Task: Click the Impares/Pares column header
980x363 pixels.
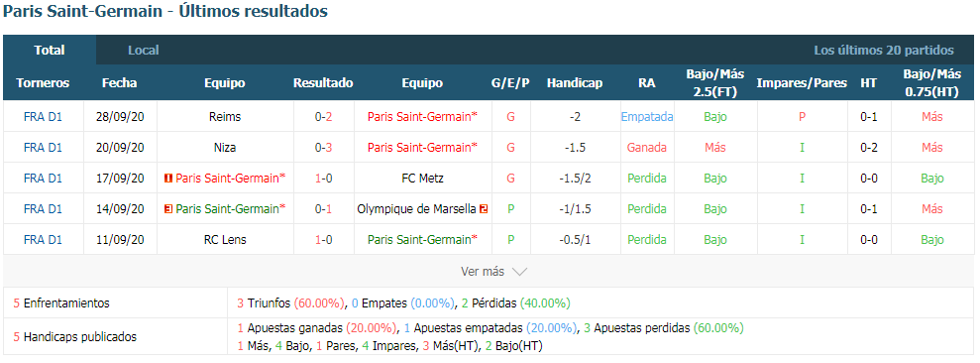Action: [x=802, y=82]
